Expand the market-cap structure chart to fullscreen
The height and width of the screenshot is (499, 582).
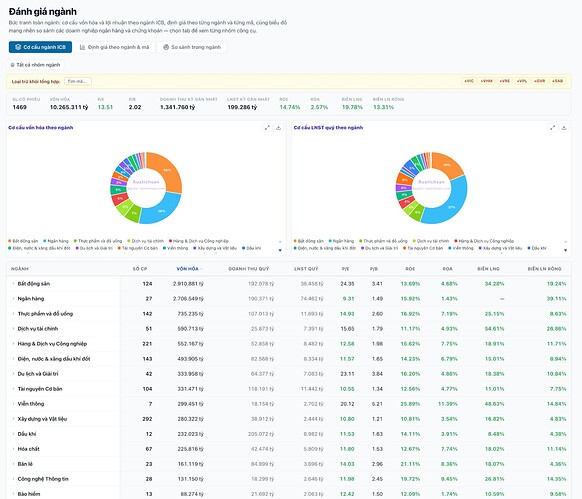pos(267,128)
